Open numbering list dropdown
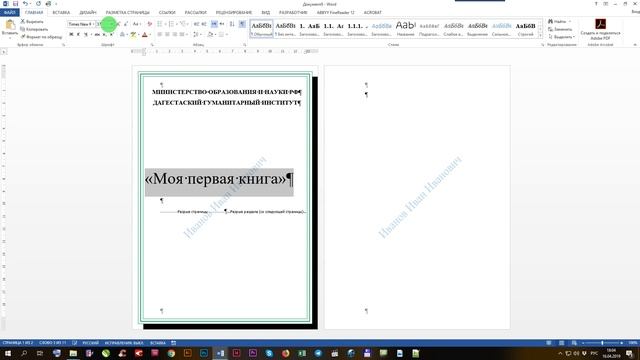 (x=177, y=24)
